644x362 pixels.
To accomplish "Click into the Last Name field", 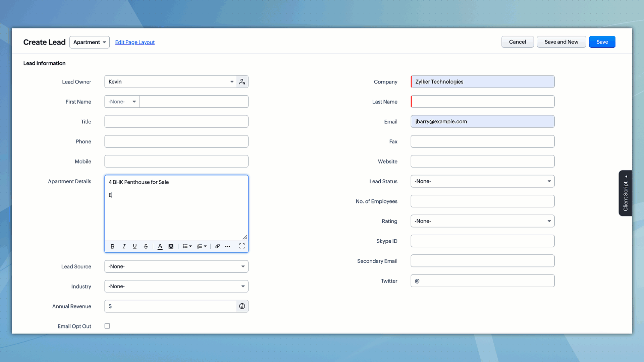I will pos(482,102).
